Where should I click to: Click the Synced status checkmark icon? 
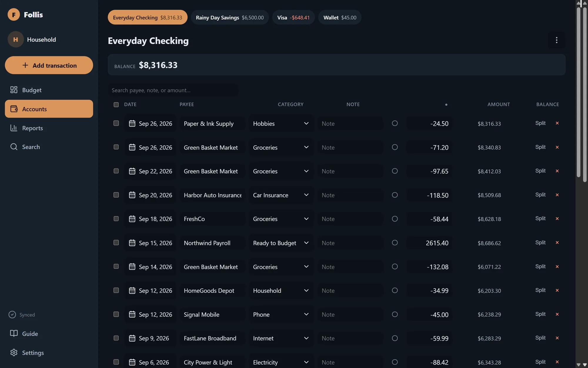[x=12, y=315]
